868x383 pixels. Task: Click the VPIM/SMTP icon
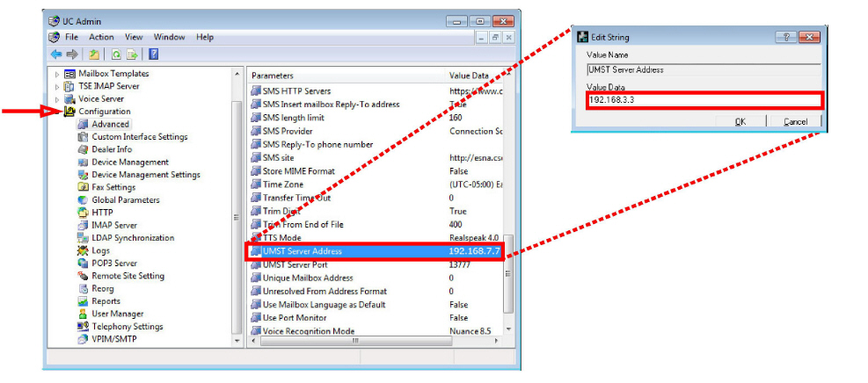click(83, 339)
